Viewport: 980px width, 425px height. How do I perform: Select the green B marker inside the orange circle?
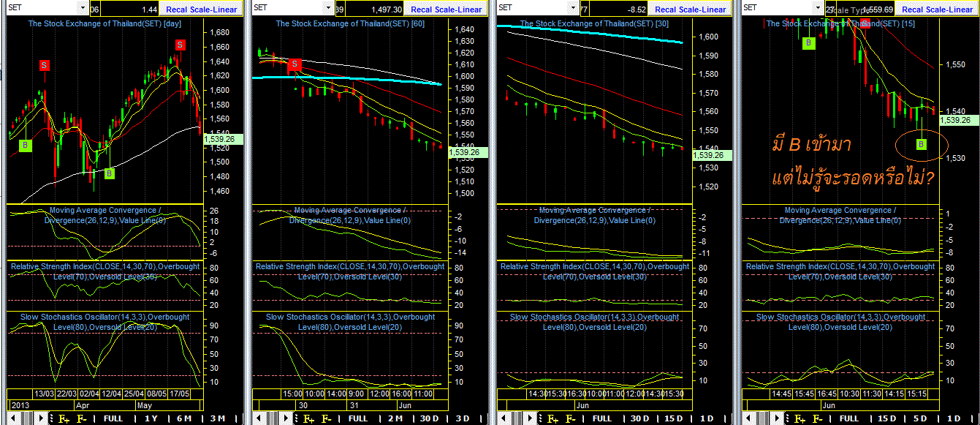[922, 144]
